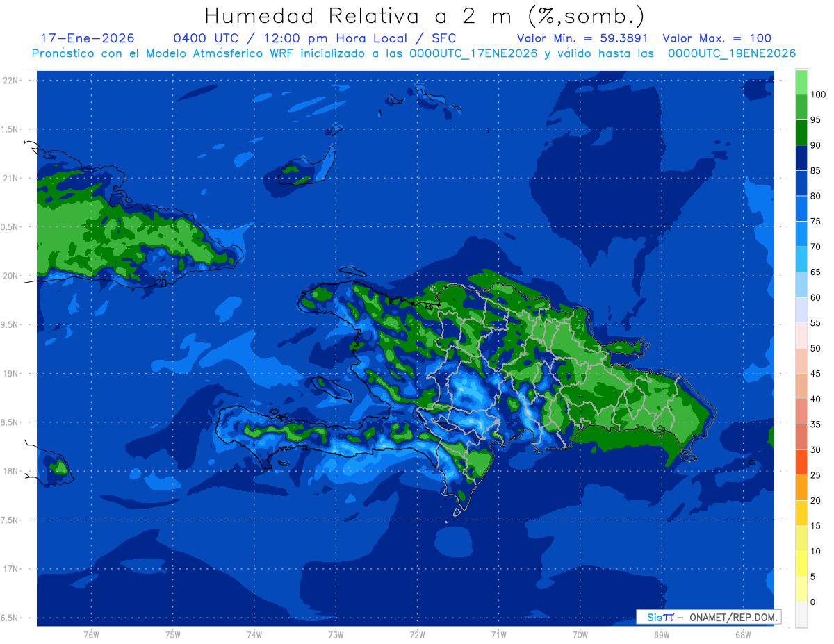Image resolution: width=834 pixels, height=644 pixels.
Task: Select the date text "17-Ene-2026"
Action: click(x=88, y=38)
